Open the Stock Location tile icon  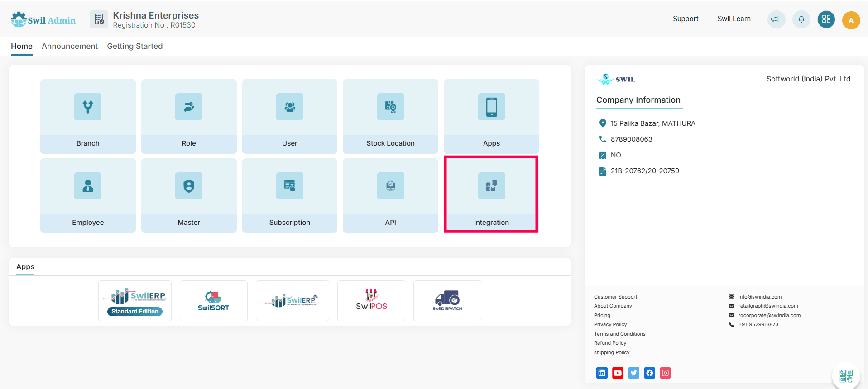[x=391, y=107]
